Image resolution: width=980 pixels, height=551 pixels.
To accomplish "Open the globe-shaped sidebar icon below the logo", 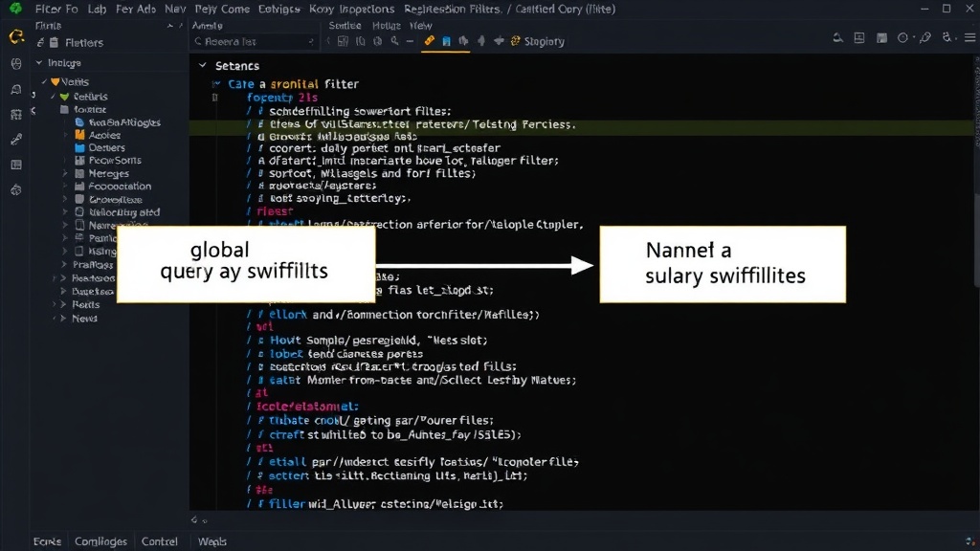I will coord(16,64).
